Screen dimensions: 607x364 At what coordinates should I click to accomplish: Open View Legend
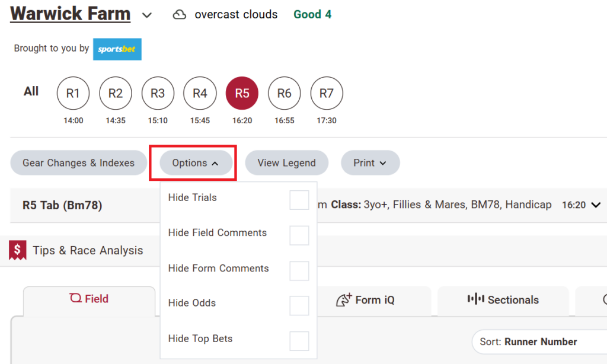point(286,162)
